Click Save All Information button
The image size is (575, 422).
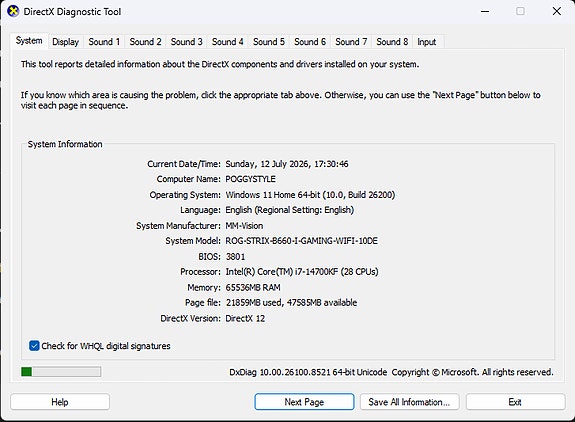click(410, 402)
